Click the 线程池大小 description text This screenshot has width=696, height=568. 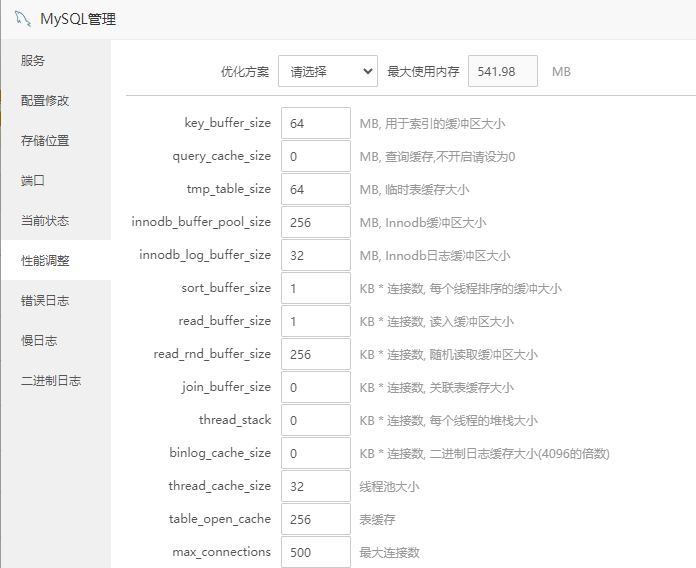(x=389, y=486)
